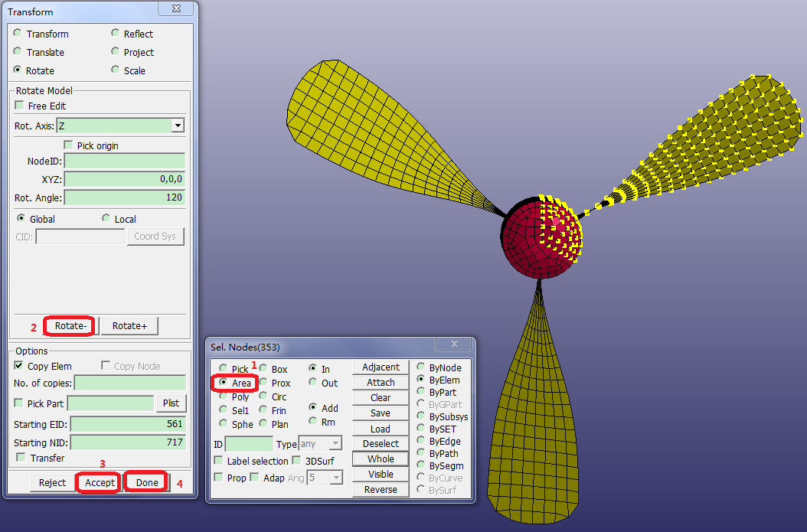Screen dimensions: 807x532
Task: Expand the Ang value dropdown
Action: click(x=335, y=478)
